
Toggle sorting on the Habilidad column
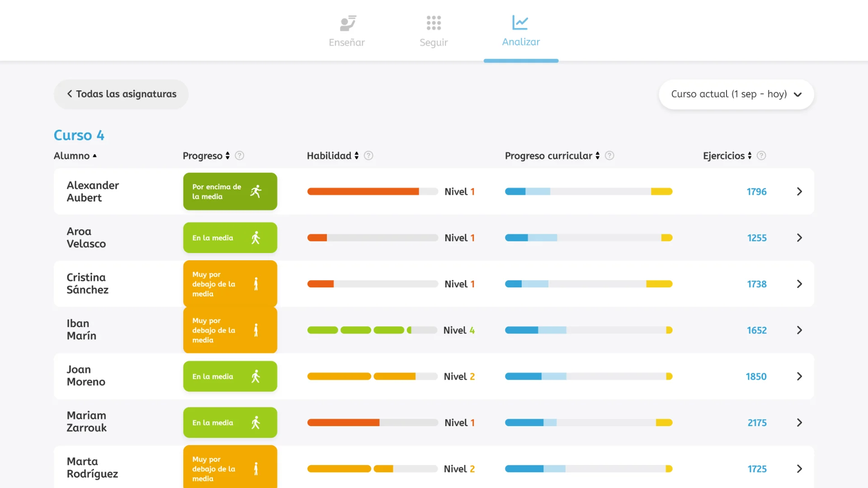click(x=357, y=155)
